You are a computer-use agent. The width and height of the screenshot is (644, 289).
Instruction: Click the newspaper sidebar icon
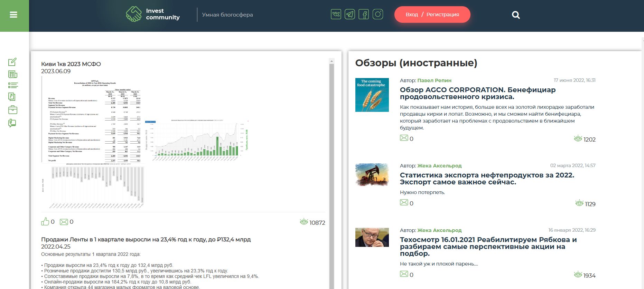12,74
